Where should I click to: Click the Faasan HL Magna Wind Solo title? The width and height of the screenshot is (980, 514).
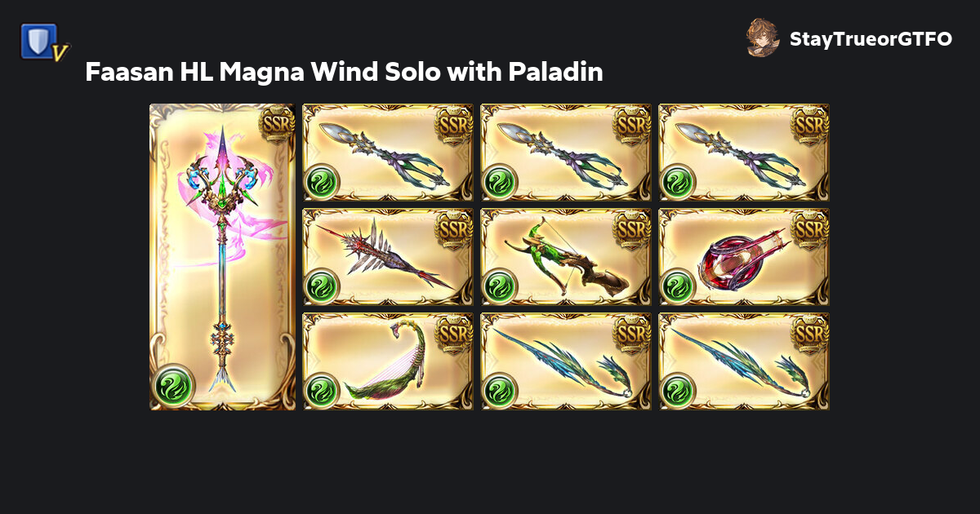[x=344, y=73]
